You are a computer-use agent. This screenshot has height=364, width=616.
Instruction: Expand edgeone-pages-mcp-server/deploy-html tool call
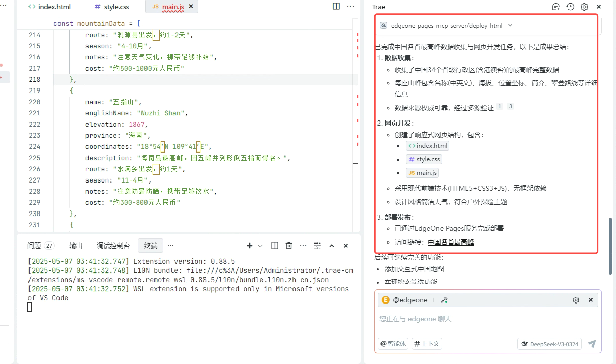(x=510, y=25)
